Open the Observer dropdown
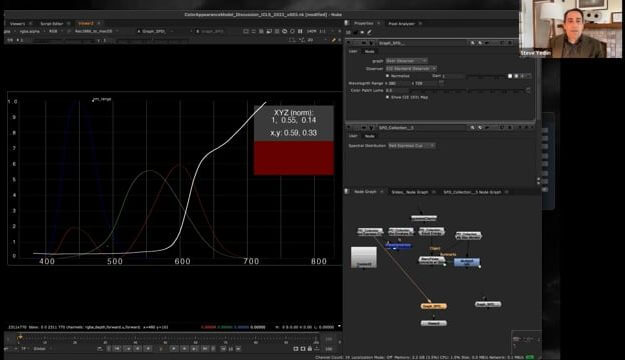Screen dimensions: 625x360 point(411,69)
